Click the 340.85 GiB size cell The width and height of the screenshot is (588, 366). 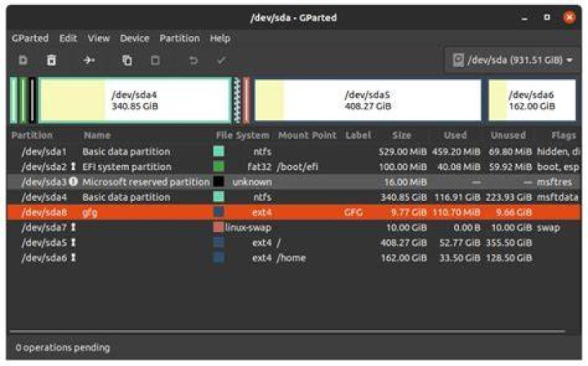pyautogui.click(x=403, y=197)
